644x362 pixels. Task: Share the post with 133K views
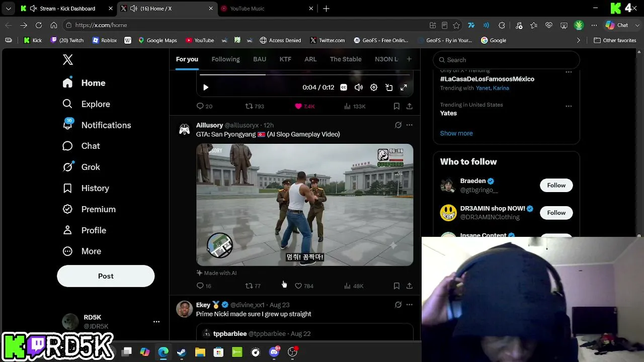click(410, 106)
